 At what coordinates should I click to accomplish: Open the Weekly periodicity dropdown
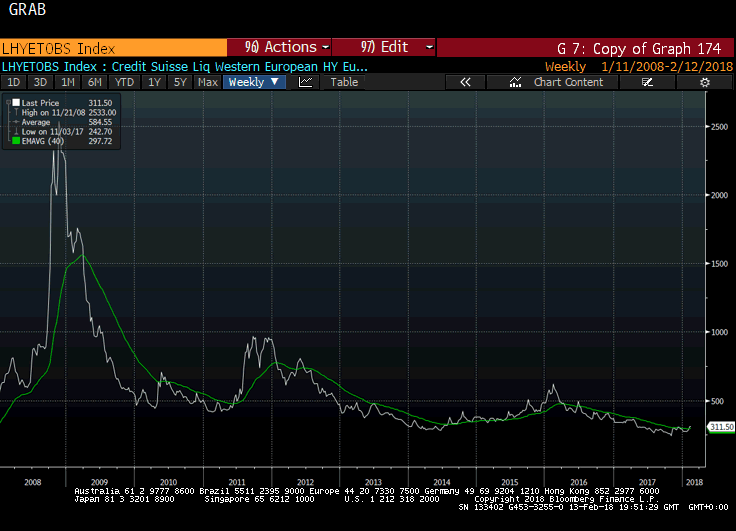coord(254,82)
